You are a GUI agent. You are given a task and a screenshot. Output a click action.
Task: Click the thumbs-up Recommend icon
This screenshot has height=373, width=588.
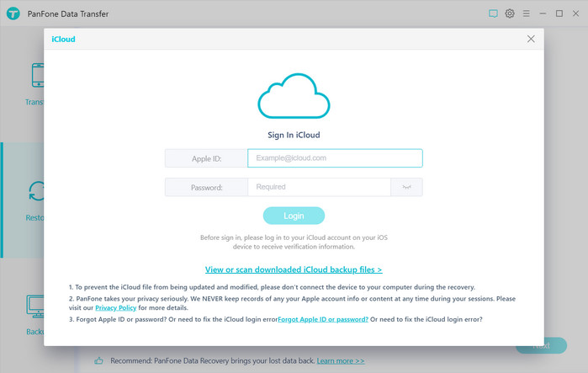coord(98,360)
